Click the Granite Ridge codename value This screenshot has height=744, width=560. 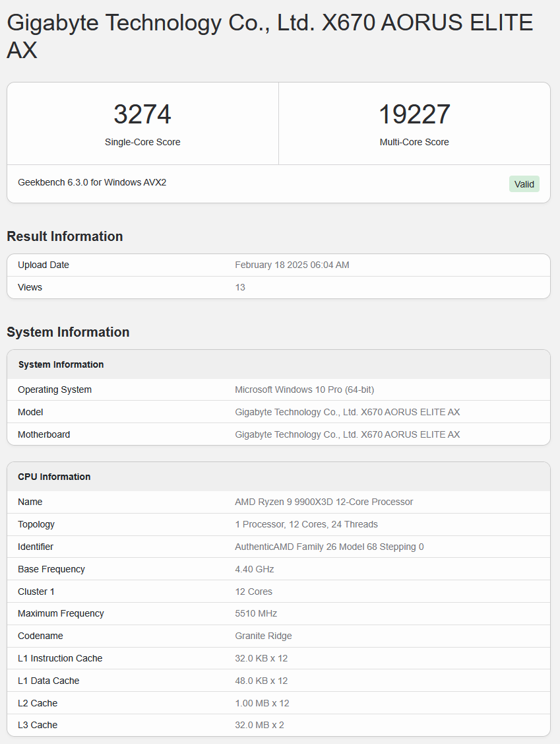pyautogui.click(x=263, y=636)
